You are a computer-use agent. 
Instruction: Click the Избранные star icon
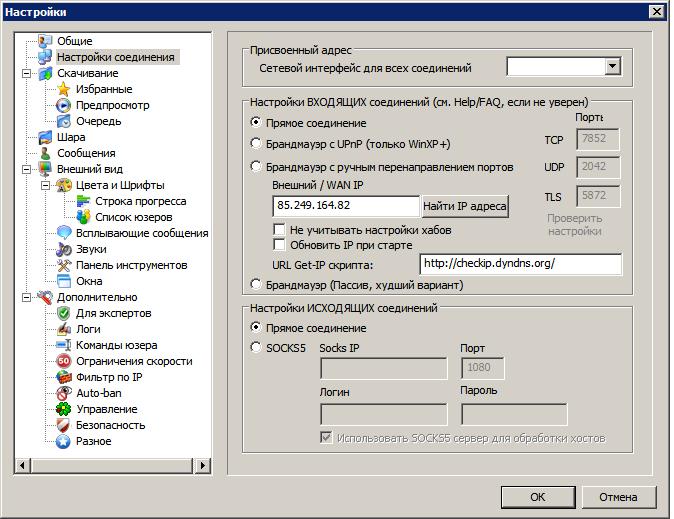64,89
